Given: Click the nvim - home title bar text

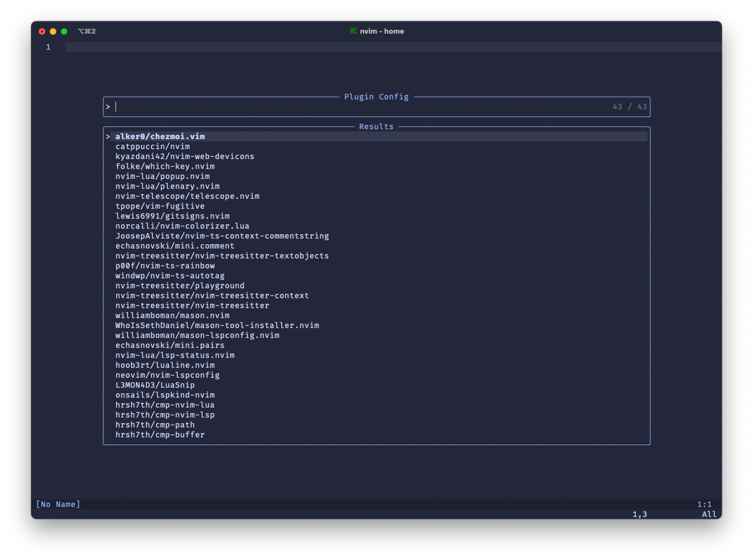Looking at the screenshot, I should pos(382,31).
